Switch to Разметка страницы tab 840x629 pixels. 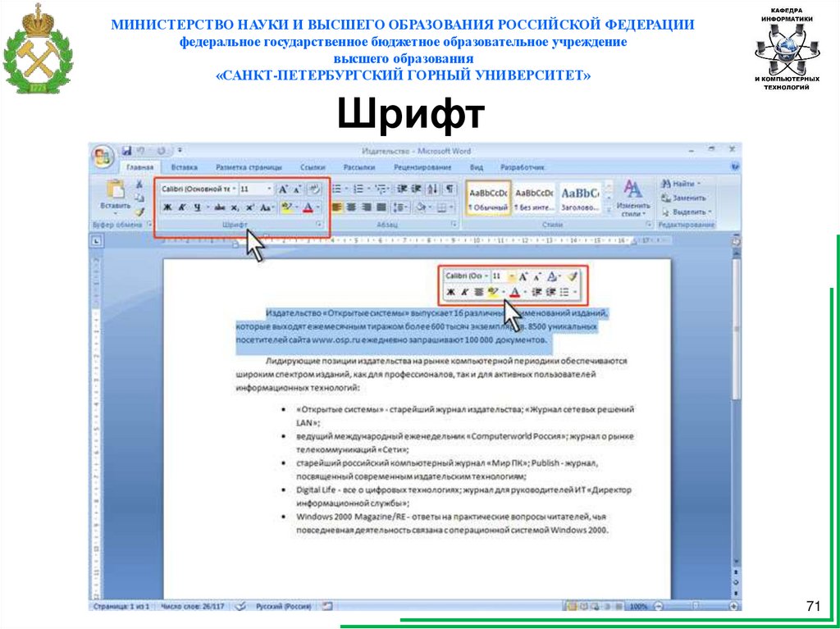249,167
